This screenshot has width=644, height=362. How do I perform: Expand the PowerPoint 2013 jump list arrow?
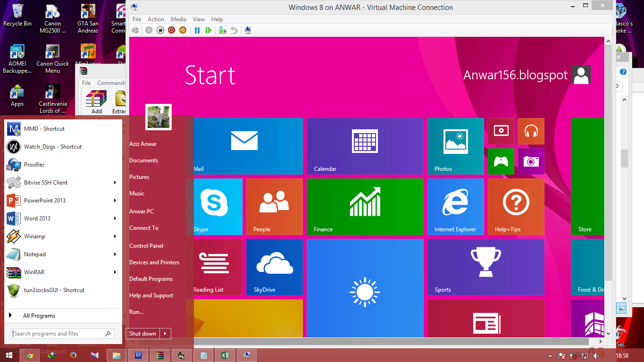tap(115, 201)
